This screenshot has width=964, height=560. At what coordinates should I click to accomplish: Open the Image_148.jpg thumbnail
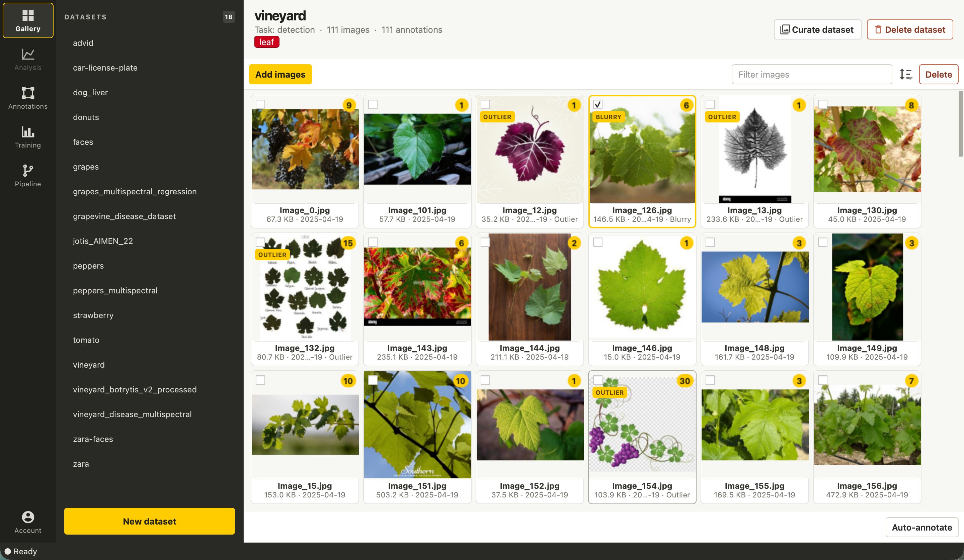tap(755, 287)
